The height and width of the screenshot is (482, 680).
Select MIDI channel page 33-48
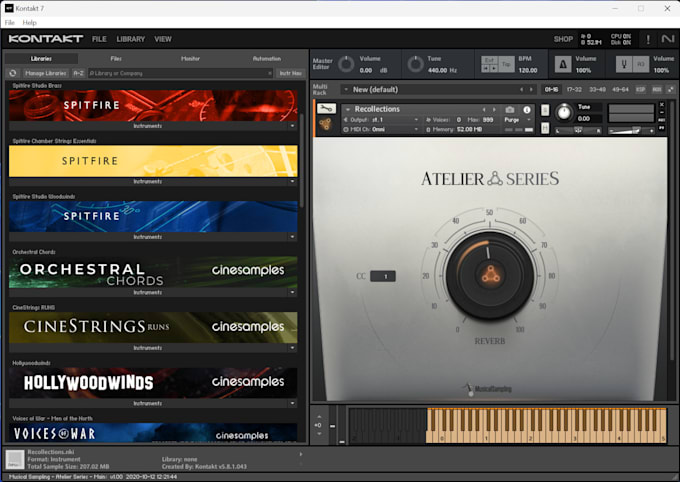tap(597, 89)
